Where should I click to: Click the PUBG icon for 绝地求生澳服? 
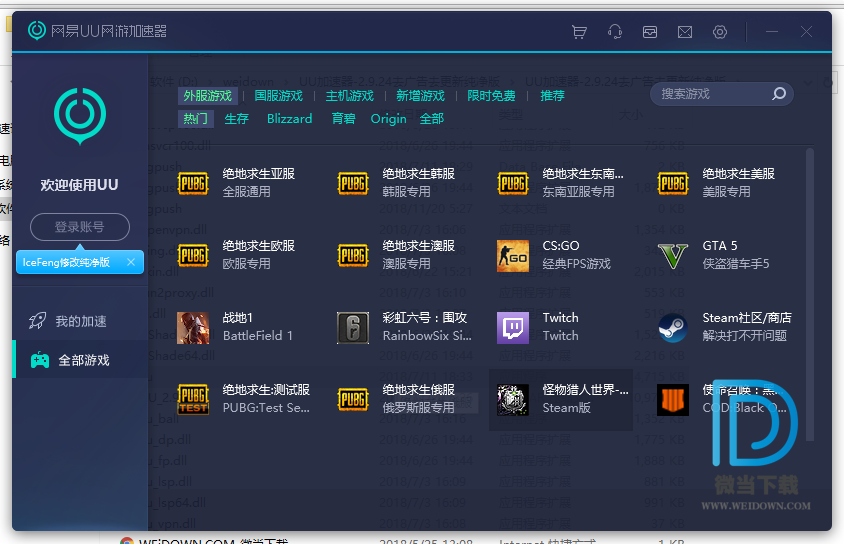[x=353, y=256]
